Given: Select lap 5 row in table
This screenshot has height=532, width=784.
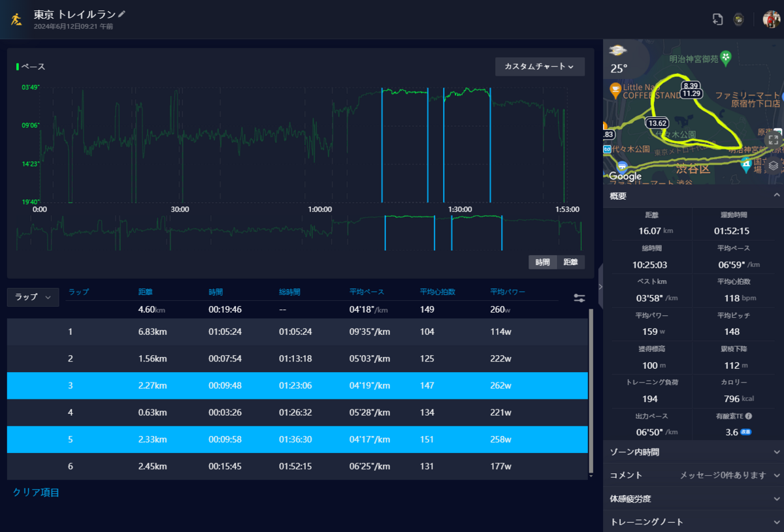Looking at the screenshot, I should (297, 439).
